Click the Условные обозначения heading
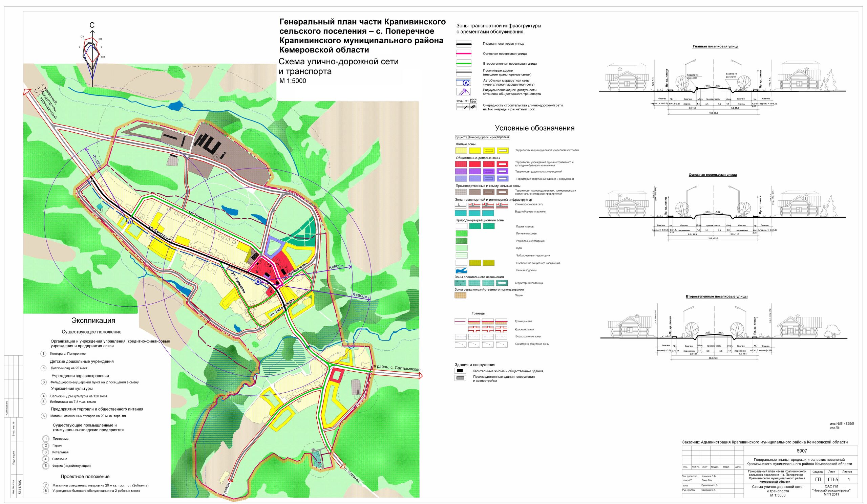The width and height of the screenshot is (867, 504). [x=535, y=128]
